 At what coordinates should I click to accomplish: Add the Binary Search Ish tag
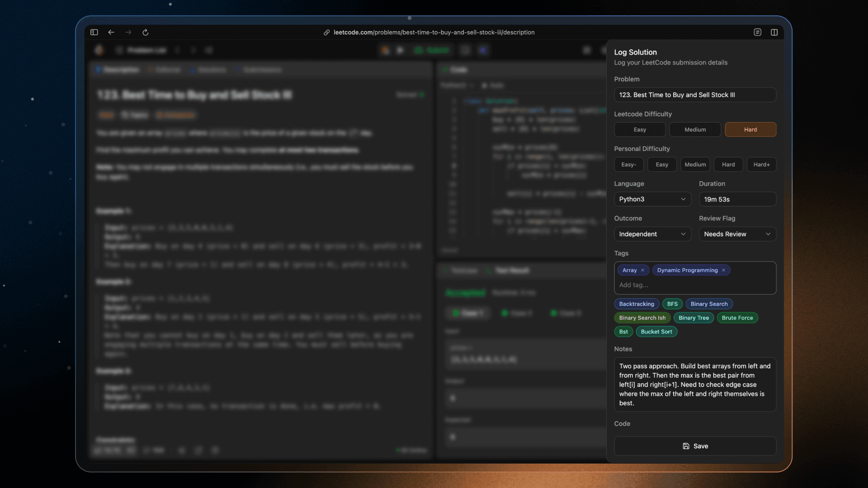pyautogui.click(x=642, y=318)
